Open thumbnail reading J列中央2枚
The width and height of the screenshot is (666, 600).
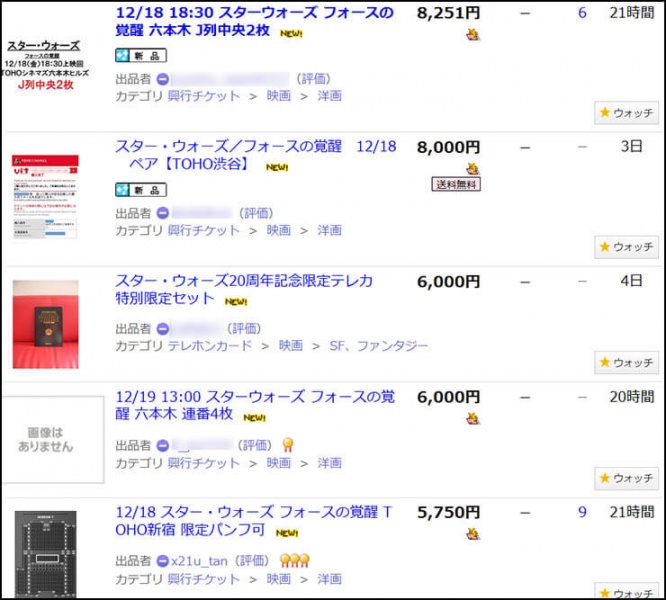46,65
